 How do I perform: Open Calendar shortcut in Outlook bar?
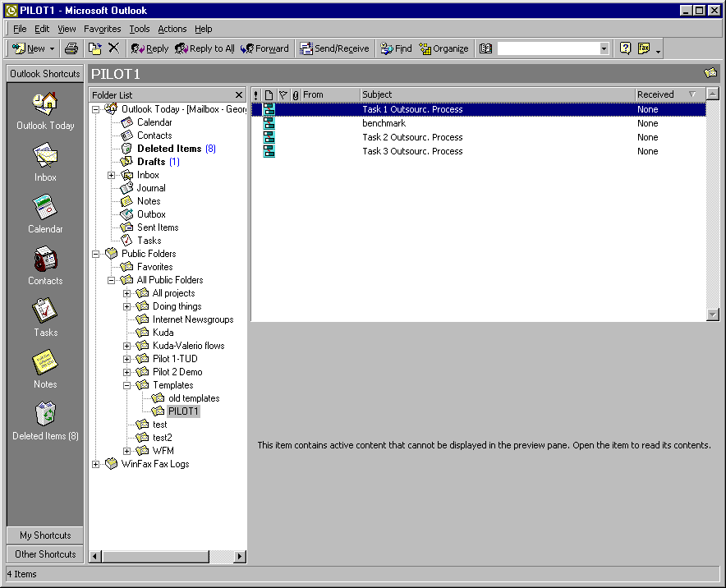[45, 214]
